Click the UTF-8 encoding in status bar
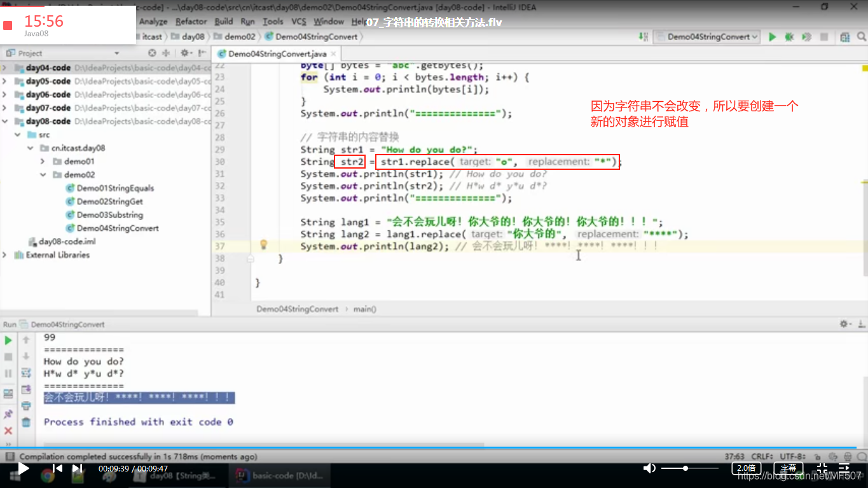This screenshot has height=488, width=868. tap(791, 456)
